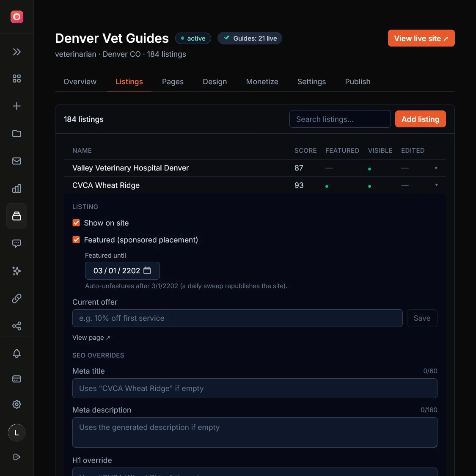The height and width of the screenshot is (476, 476).
Task: Open the sparkles AI icon
Action: tap(17, 271)
